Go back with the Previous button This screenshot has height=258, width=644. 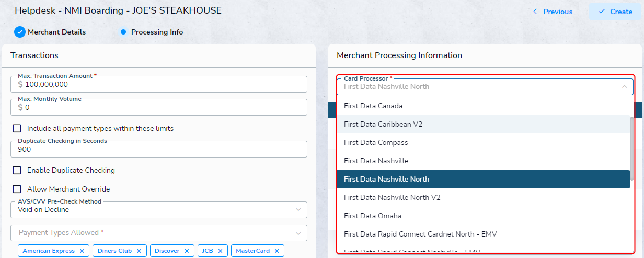click(x=553, y=12)
